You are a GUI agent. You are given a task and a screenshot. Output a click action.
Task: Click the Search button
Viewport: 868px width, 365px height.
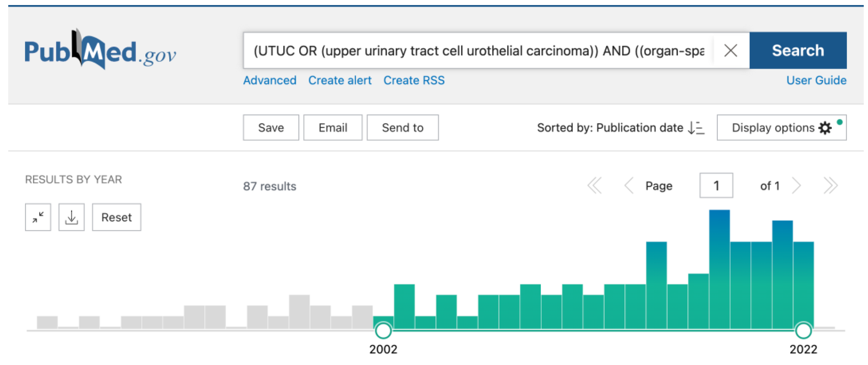pos(798,51)
